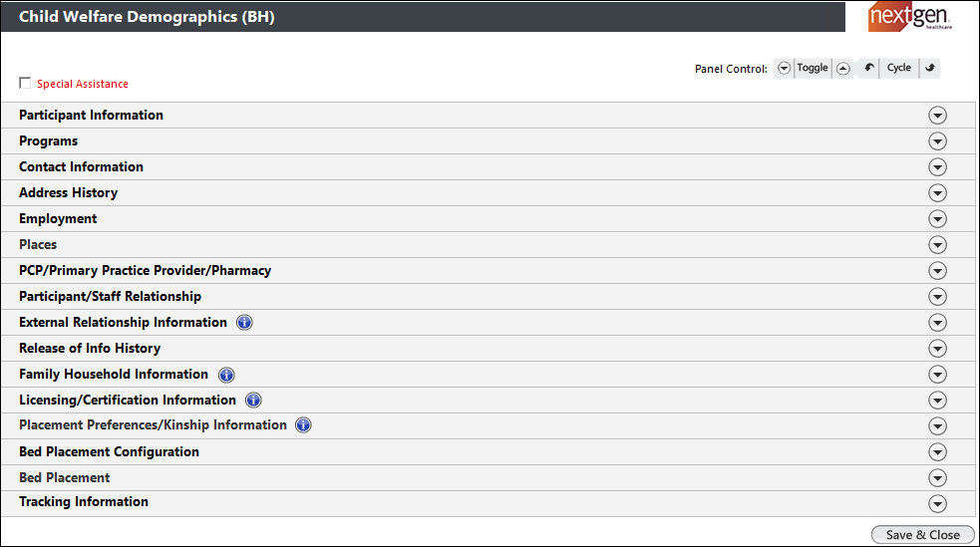Click the Toggle panel control label
980x547 pixels.
pos(813,69)
